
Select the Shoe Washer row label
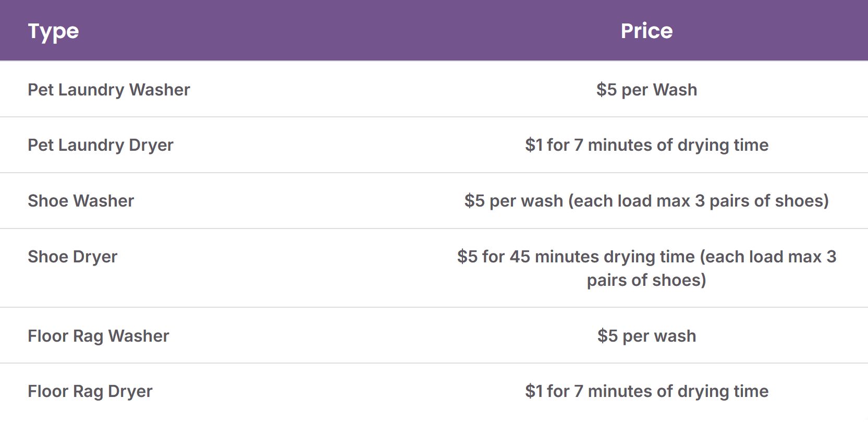click(x=81, y=201)
